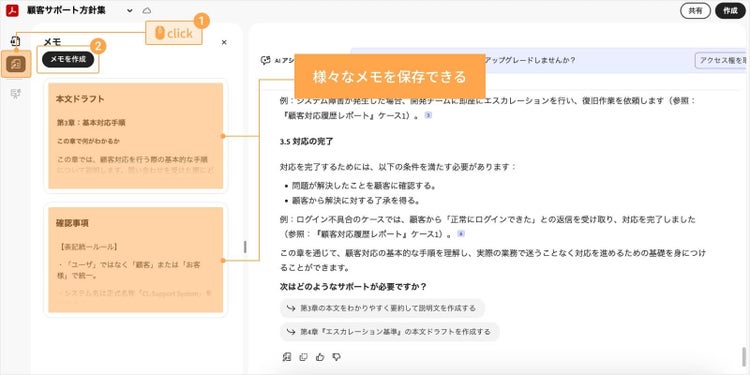Click the thumbs down icon
This screenshot has height=375, width=750.
point(337,357)
